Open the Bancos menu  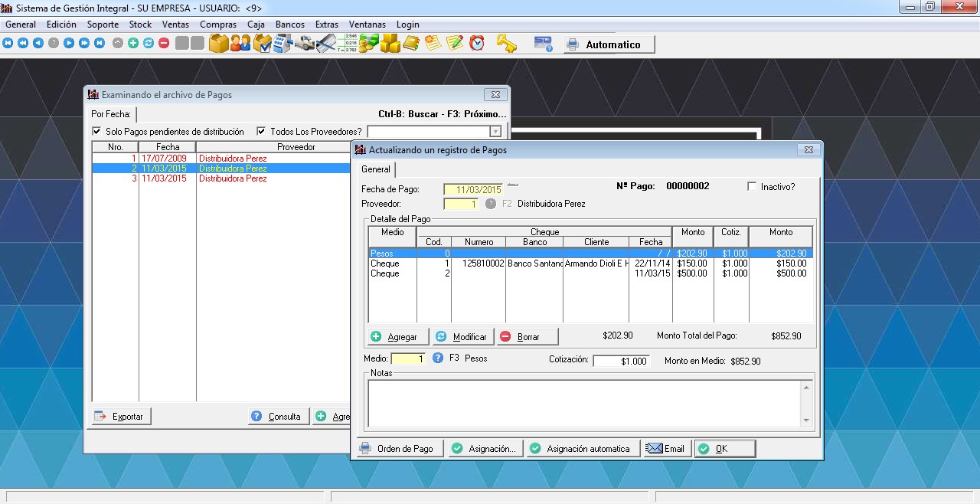(290, 25)
